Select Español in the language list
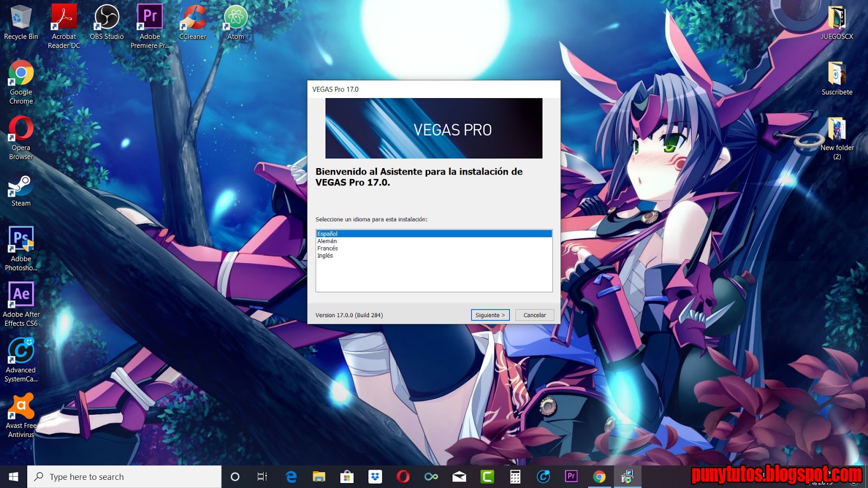 click(434, 234)
